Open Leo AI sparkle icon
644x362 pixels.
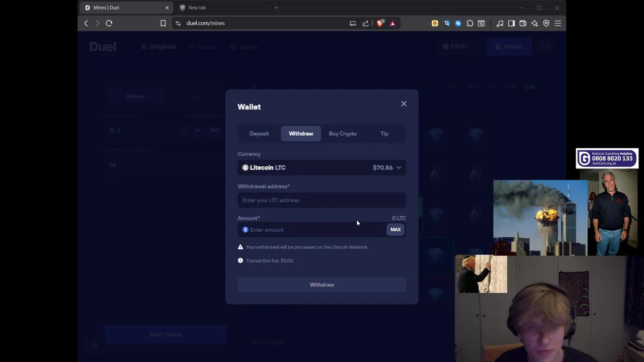pyautogui.click(x=534, y=23)
